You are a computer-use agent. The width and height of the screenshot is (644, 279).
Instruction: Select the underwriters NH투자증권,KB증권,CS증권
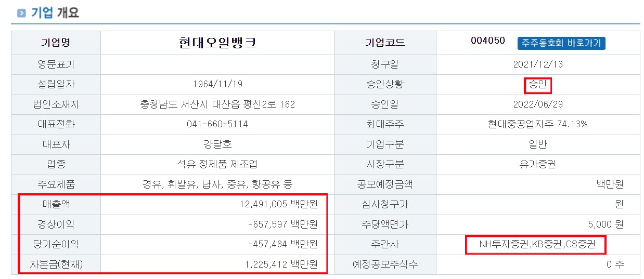(x=538, y=244)
